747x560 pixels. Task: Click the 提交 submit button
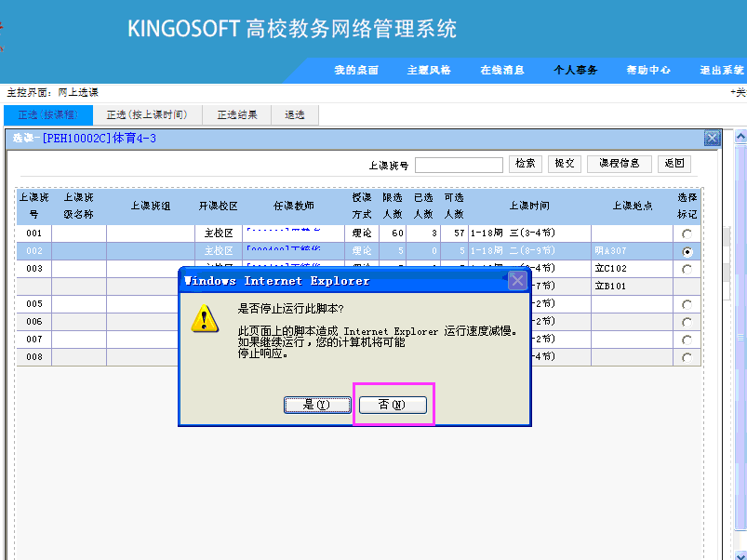565,164
